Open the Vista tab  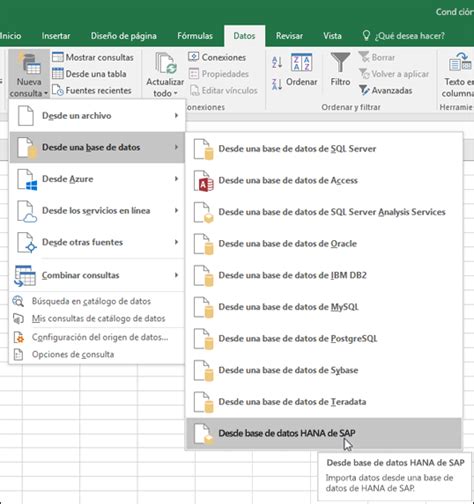332,36
